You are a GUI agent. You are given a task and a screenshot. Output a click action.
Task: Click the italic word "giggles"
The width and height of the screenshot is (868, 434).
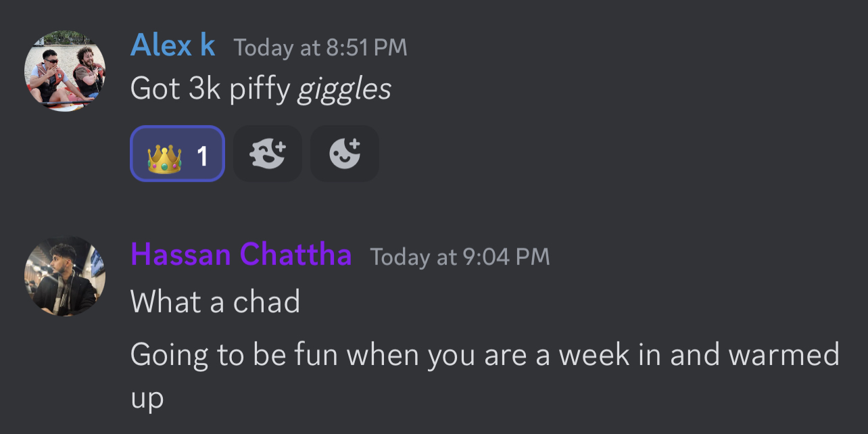tap(345, 89)
